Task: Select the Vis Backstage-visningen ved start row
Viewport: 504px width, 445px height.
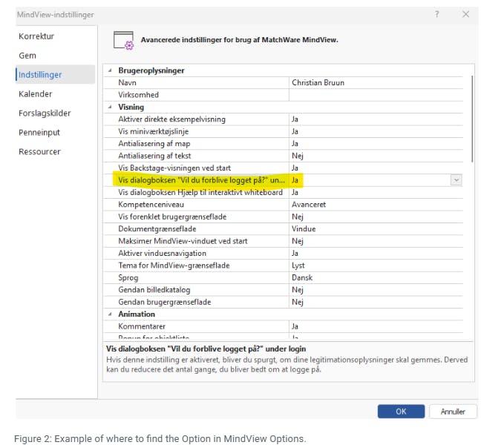Action: click(x=284, y=168)
